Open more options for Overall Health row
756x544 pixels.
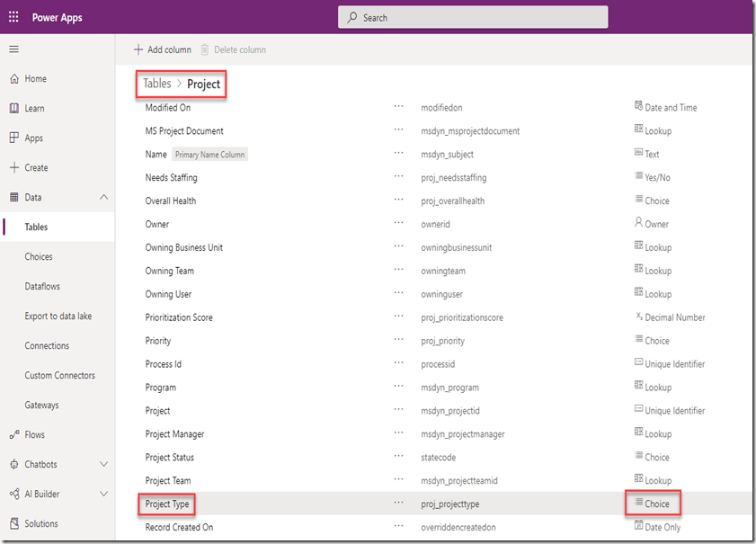tap(399, 201)
